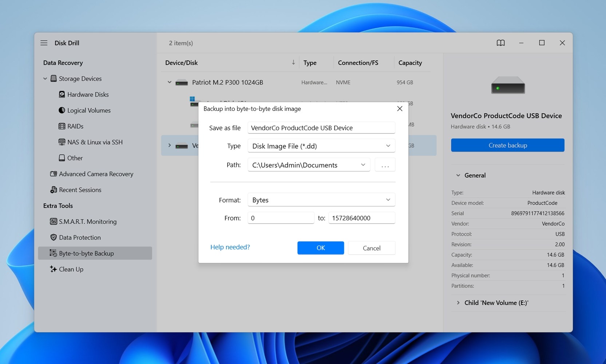Expand Child 'New Volume (E:)' section
The width and height of the screenshot is (606, 364).
(458, 303)
